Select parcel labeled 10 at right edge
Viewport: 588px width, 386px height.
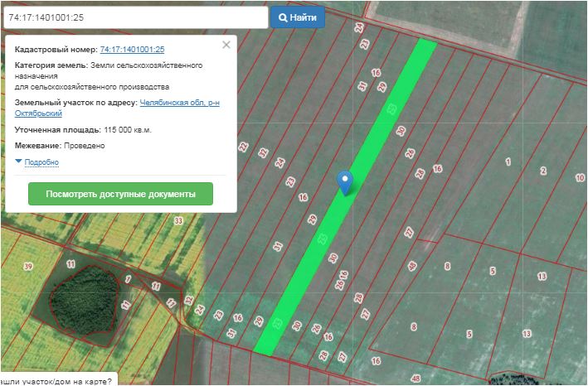[579, 178]
